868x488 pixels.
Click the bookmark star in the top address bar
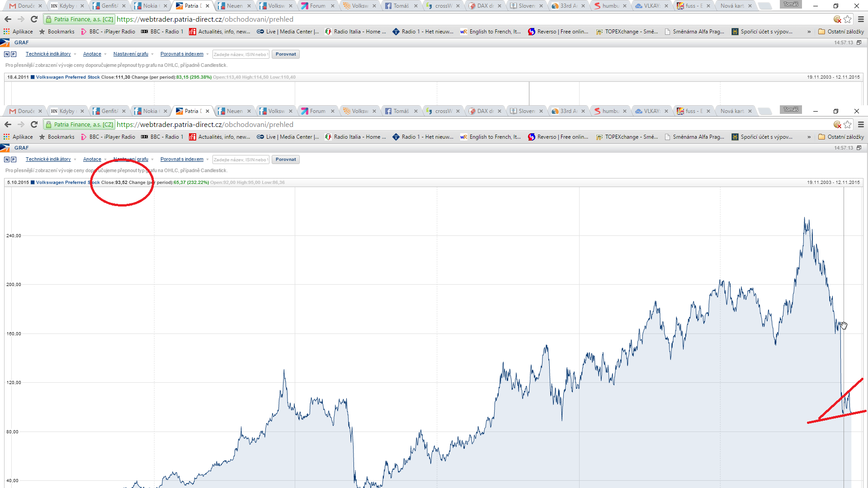[x=848, y=19]
